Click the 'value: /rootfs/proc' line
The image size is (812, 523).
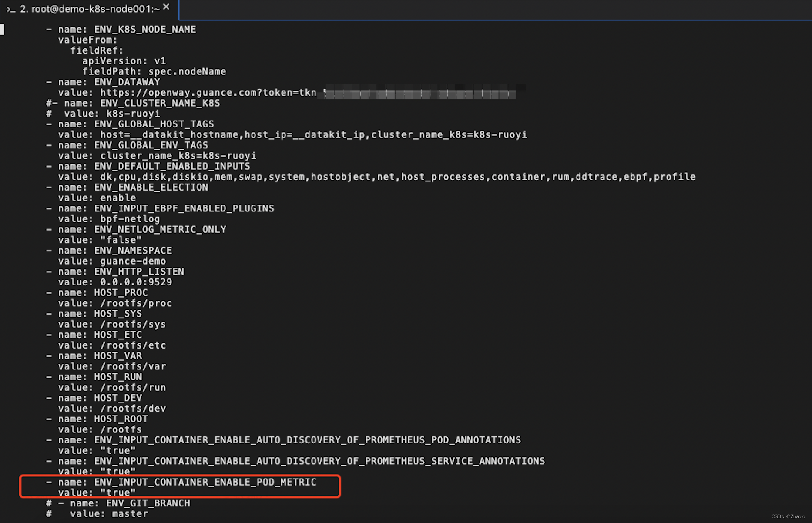click(x=115, y=303)
